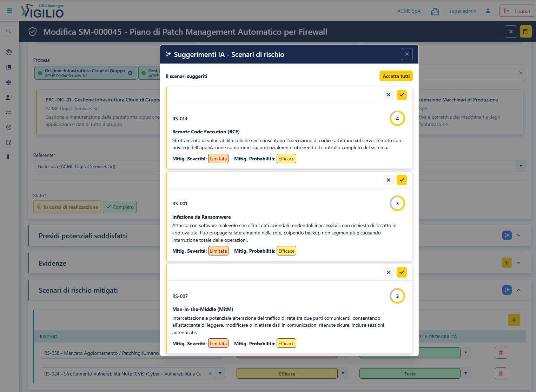Reject suggested scenario RS-007
Screen dimensions: 536x392
(389, 272)
